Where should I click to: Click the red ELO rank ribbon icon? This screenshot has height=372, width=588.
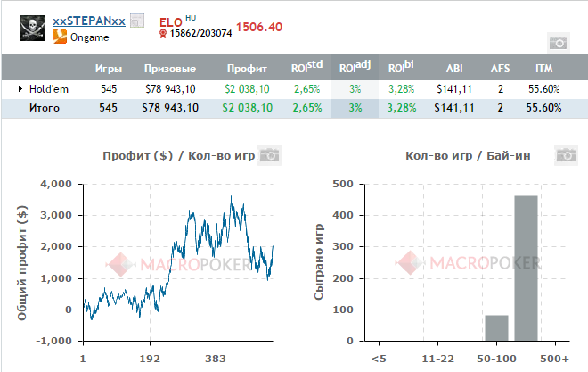(x=163, y=34)
